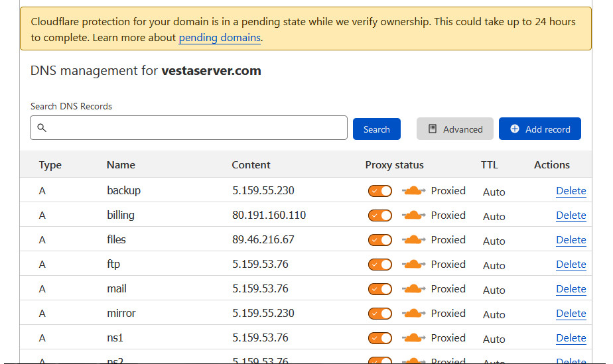This screenshot has width=613, height=364.
Task: Click the orange cloud icon for files record
Action: [x=414, y=240]
